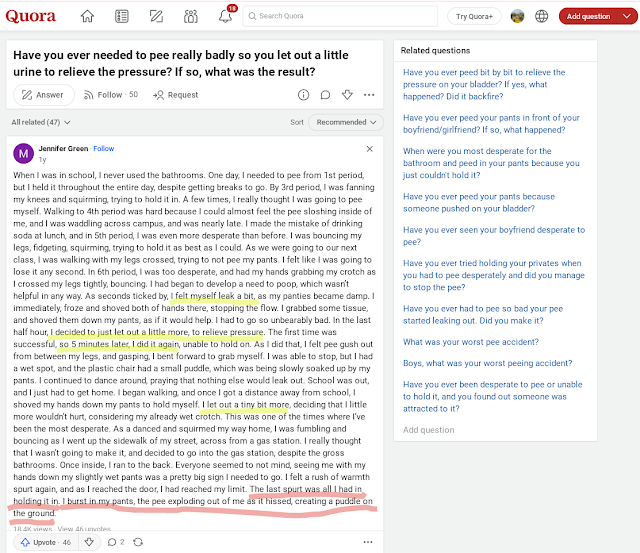Open question info icon
This screenshot has height=553, width=640.
(x=303, y=95)
